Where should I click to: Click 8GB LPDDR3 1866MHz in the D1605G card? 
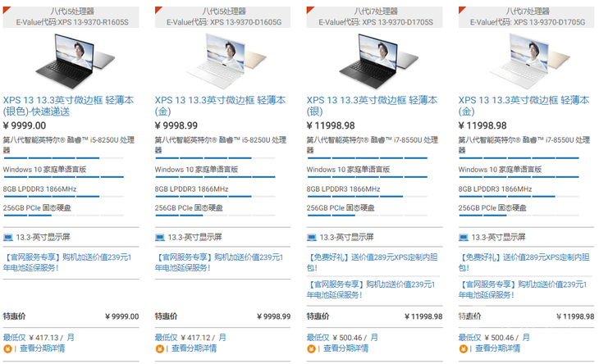[x=191, y=189]
